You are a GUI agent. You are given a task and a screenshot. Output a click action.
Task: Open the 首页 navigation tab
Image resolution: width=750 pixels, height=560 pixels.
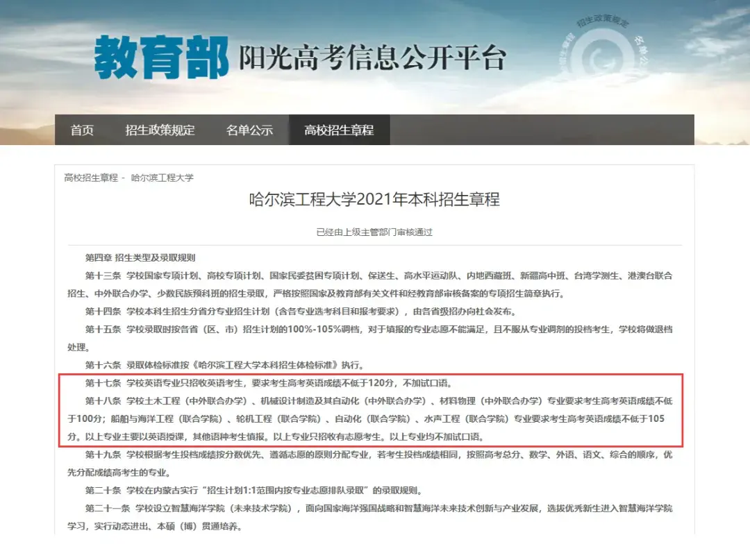(x=82, y=130)
